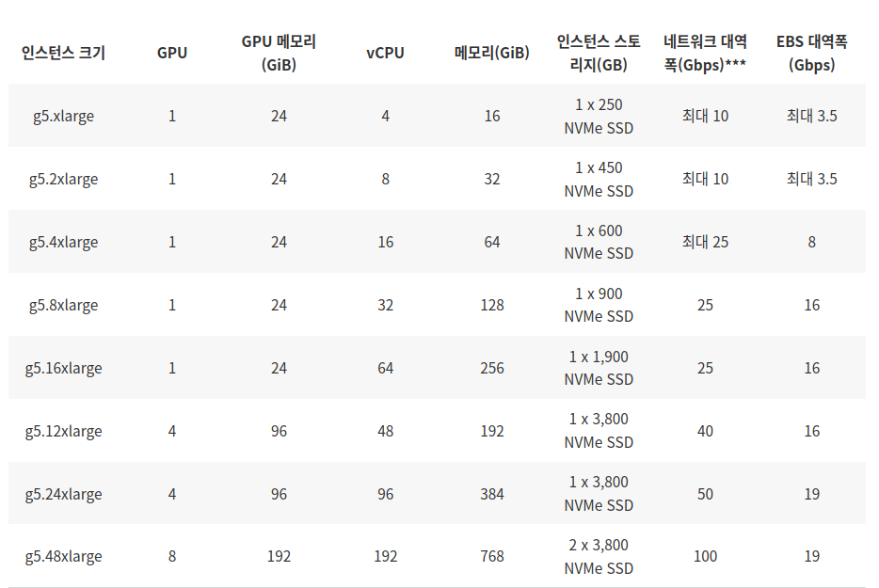Screen dimensions: 879x588
Task: Click the GPU 메모리 (GiB) column header
Action: pyautogui.click(x=279, y=53)
